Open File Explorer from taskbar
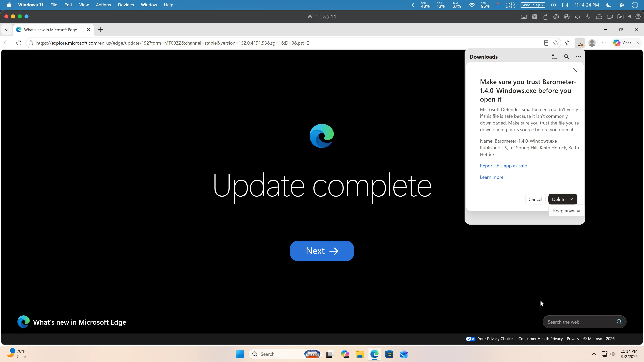 click(360, 354)
